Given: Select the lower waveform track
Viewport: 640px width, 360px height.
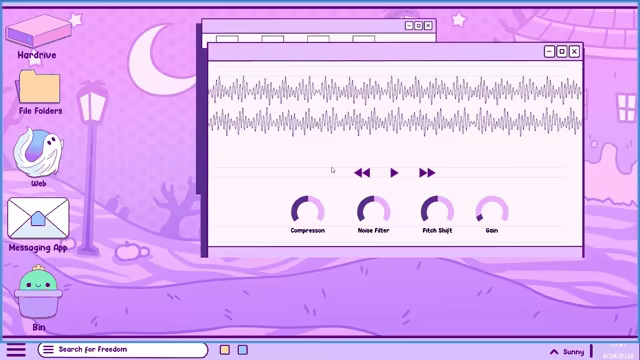Looking at the screenshot, I should pyautogui.click(x=395, y=122).
